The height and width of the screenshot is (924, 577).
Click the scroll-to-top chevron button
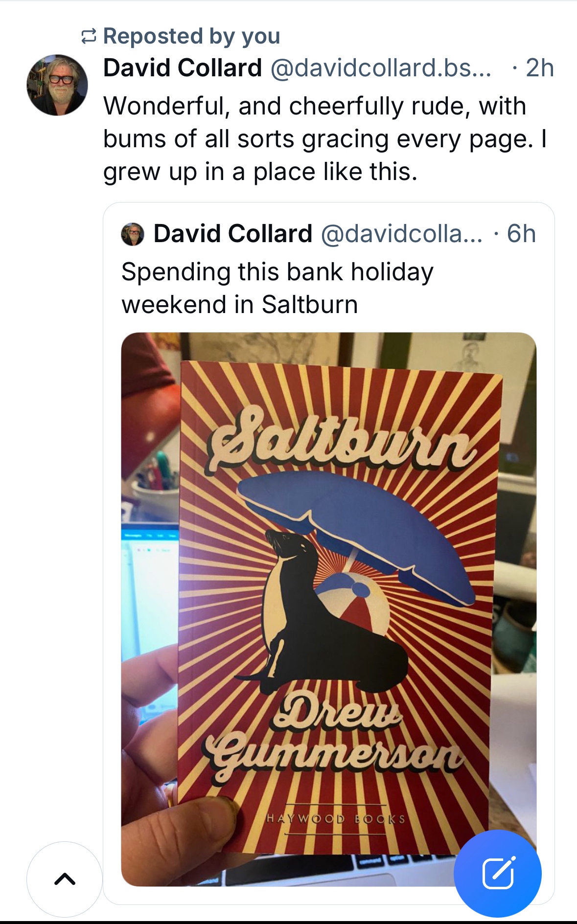[x=65, y=879]
